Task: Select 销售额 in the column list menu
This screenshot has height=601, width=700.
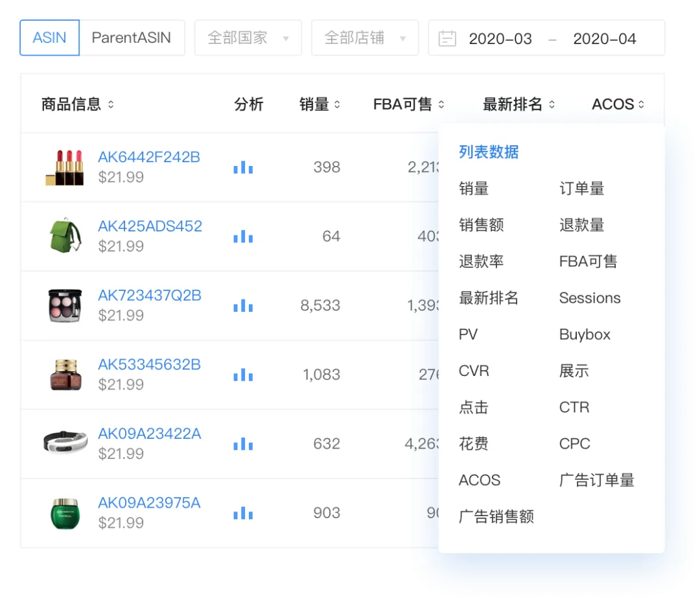Action: (481, 225)
